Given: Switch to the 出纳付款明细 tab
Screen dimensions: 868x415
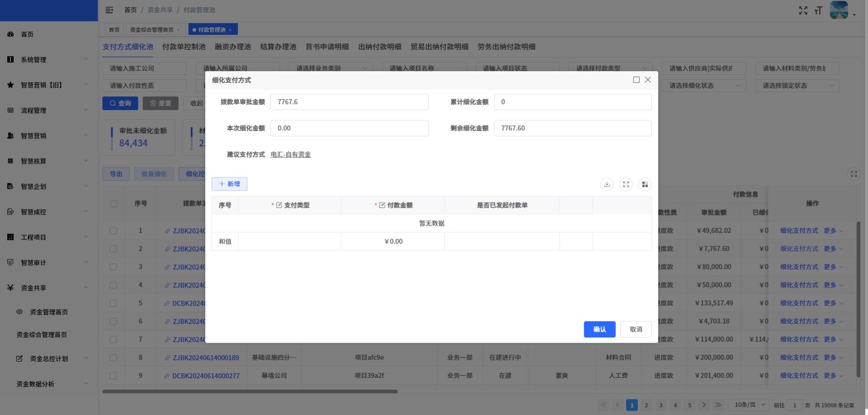Looking at the screenshot, I should [379, 47].
